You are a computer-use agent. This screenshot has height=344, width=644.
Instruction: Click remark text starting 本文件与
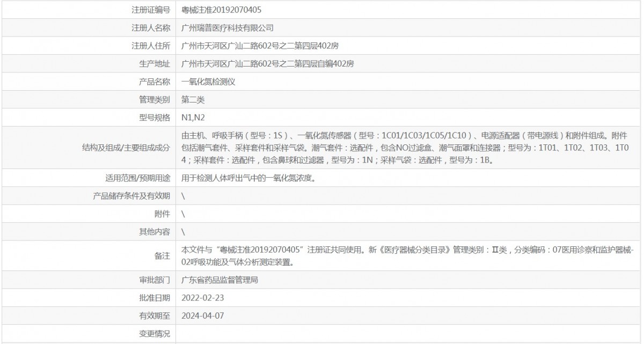[408, 256]
